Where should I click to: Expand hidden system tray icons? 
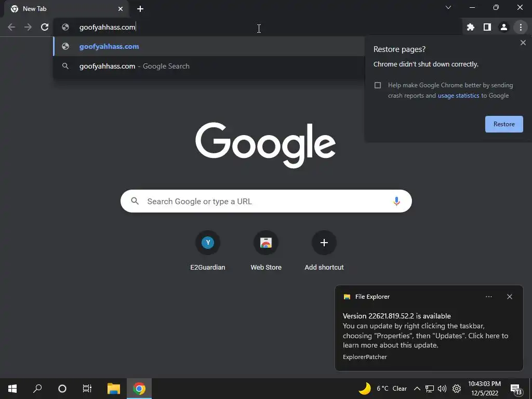[417, 389]
